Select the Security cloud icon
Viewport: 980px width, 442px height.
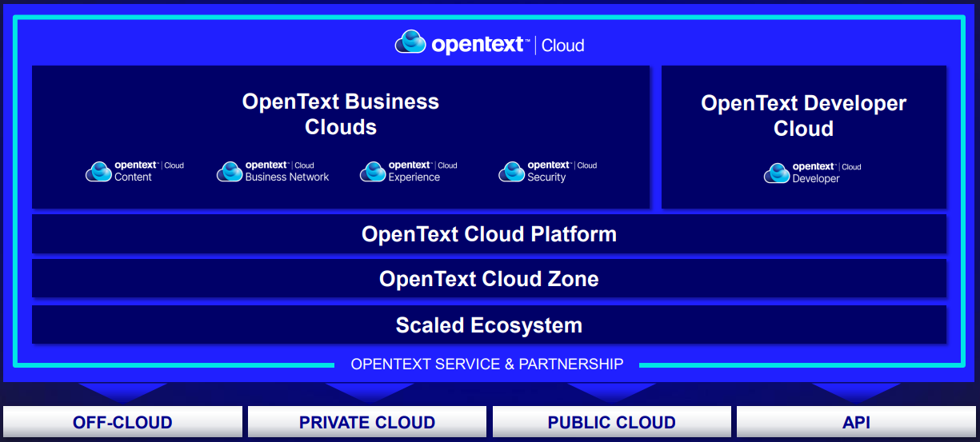pyautogui.click(x=511, y=171)
